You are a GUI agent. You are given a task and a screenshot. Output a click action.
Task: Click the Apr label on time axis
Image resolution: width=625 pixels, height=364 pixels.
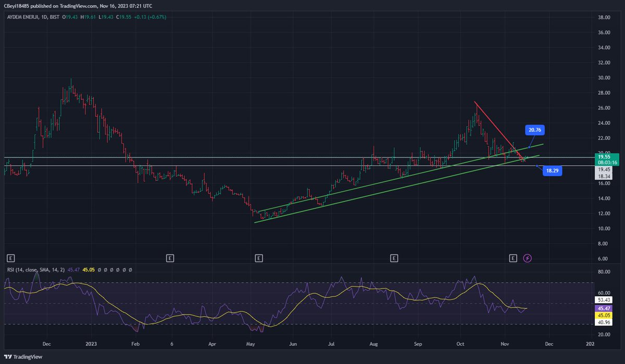pyautogui.click(x=212, y=344)
